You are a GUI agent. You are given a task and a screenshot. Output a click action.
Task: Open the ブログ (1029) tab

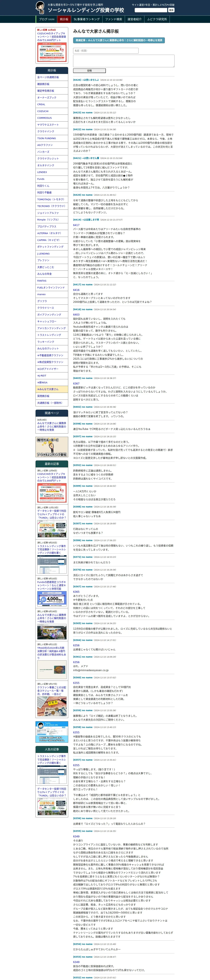(46, 19)
